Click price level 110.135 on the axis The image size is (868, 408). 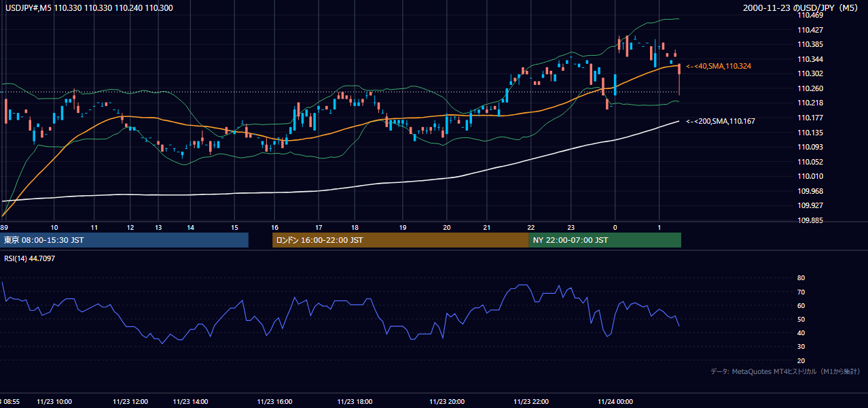(810, 133)
